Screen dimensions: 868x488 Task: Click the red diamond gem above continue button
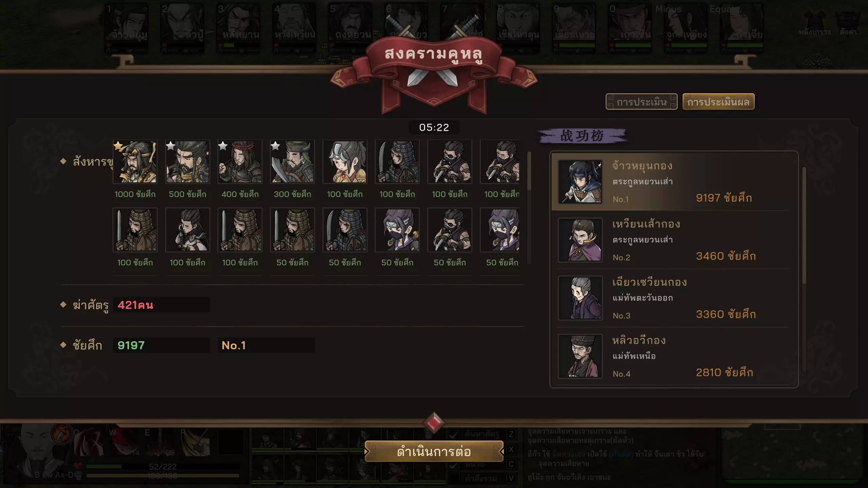coord(434,422)
